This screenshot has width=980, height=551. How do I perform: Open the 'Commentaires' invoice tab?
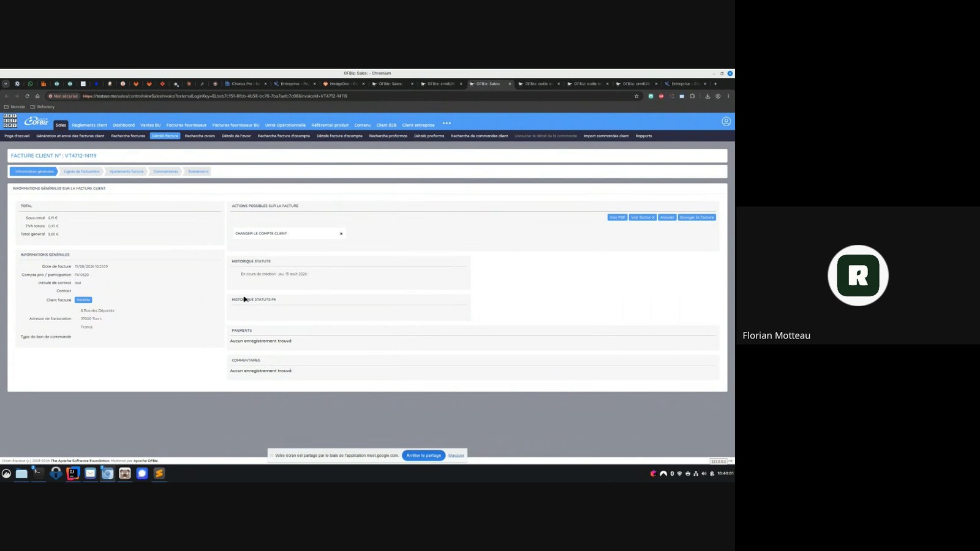coord(165,171)
